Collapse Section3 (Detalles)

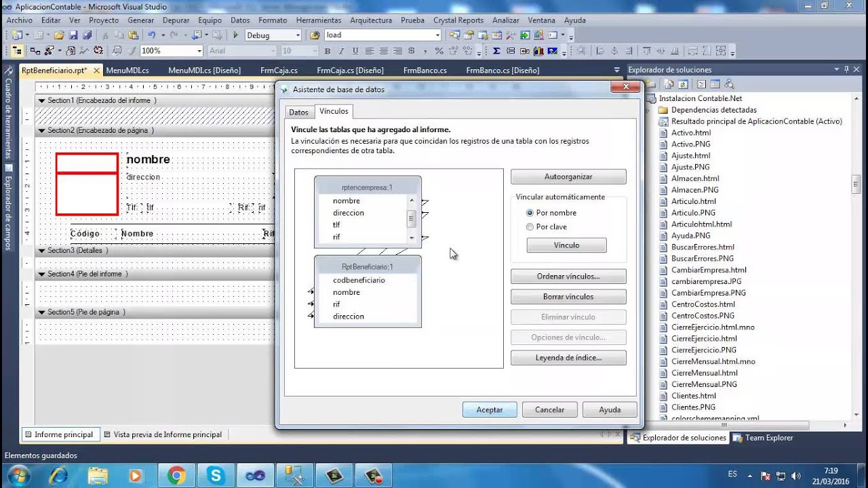click(x=41, y=250)
